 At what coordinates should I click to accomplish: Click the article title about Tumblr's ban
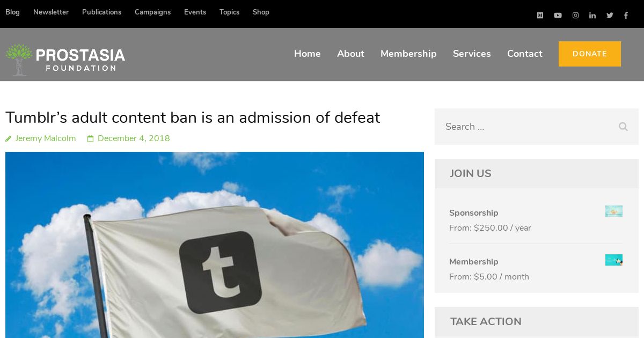(193, 117)
